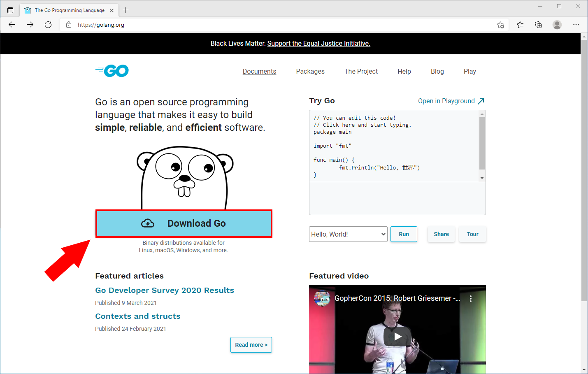588x374 pixels.
Task: Click the lock icon in the address bar
Action: (x=69, y=25)
